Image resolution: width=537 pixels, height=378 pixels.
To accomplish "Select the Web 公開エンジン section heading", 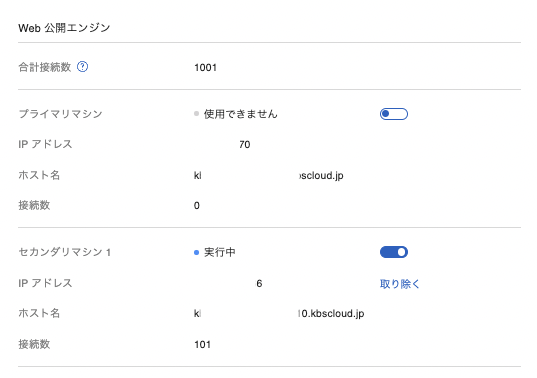I will click(64, 28).
